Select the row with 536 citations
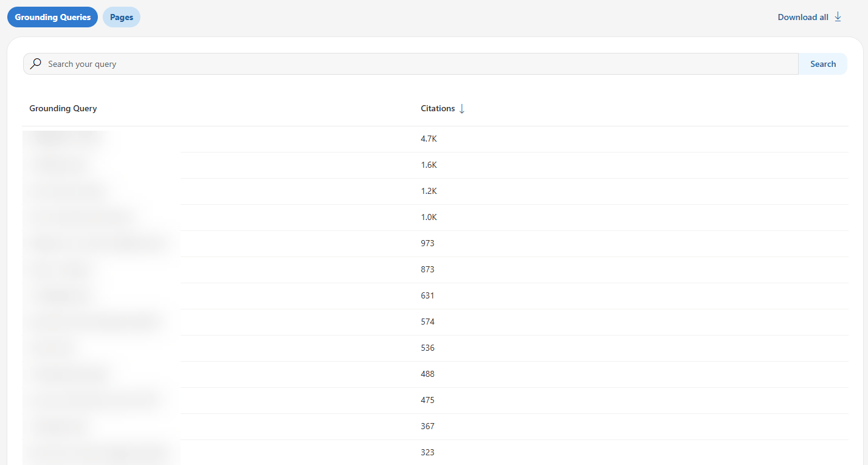Image resolution: width=868 pixels, height=465 pixels. [427, 348]
